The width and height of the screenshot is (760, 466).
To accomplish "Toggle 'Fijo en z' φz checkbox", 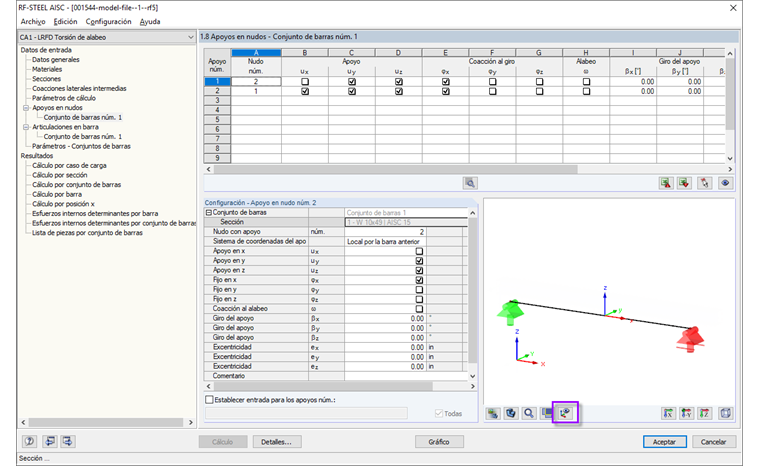I will 419,299.
